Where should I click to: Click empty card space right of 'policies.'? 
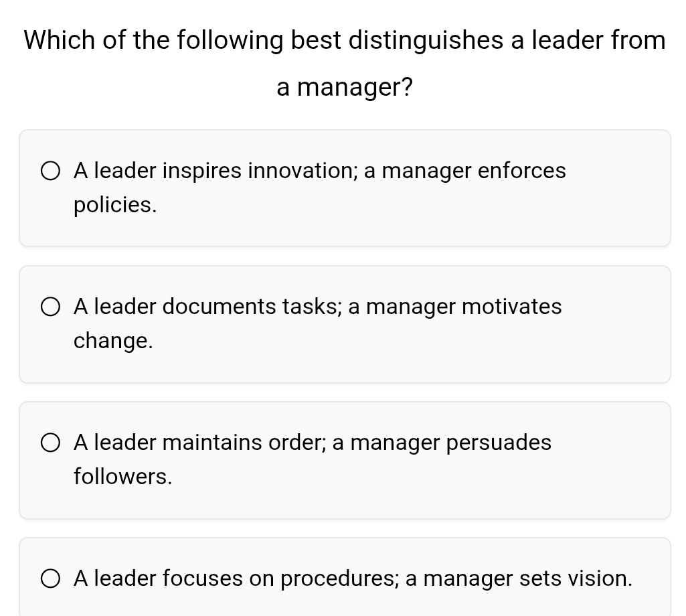(x=402, y=208)
